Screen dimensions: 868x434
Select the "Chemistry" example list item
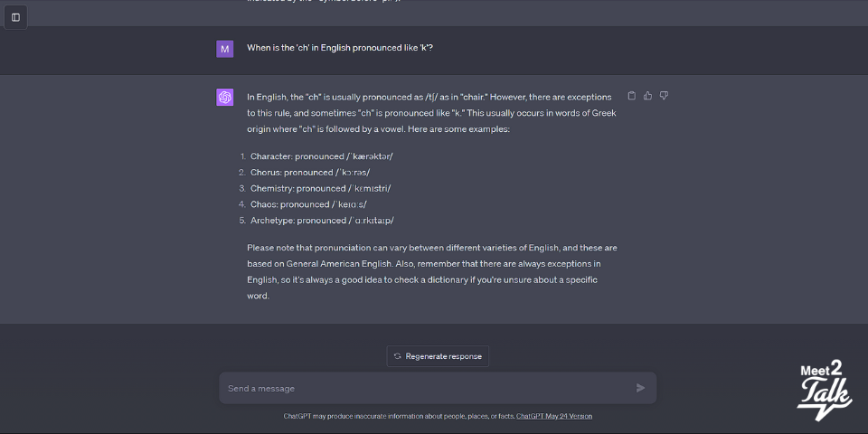click(320, 189)
